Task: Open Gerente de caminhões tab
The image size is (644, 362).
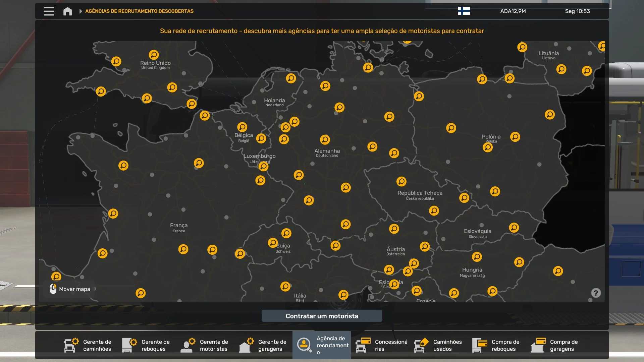Action: pos(88,345)
